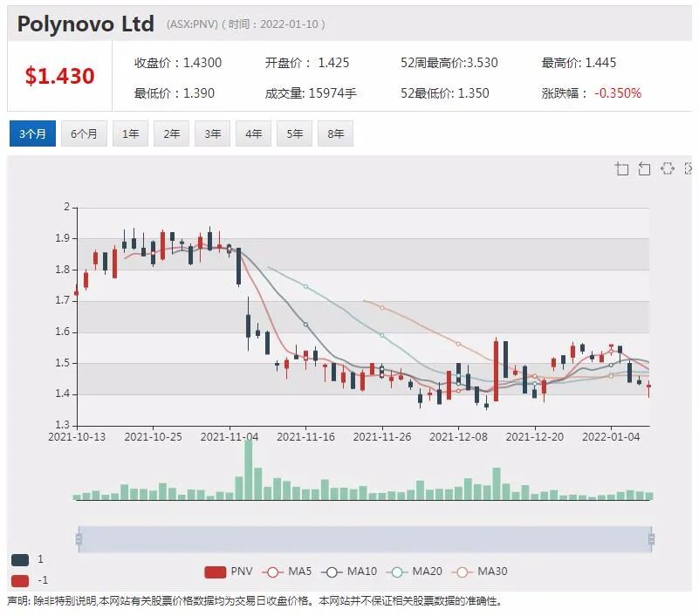Click the Polynovo Ltd title
Image resolution: width=699 pixels, height=616 pixels.
point(86,24)
